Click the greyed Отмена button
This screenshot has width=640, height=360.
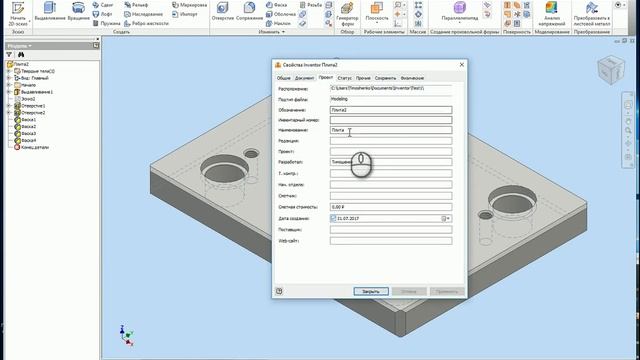click(409, 291)
